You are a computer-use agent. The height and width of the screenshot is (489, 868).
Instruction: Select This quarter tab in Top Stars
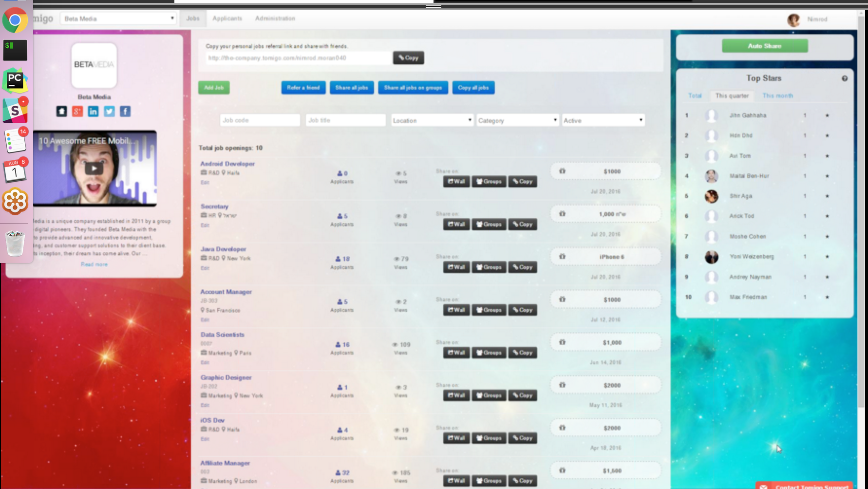point(732,96)
